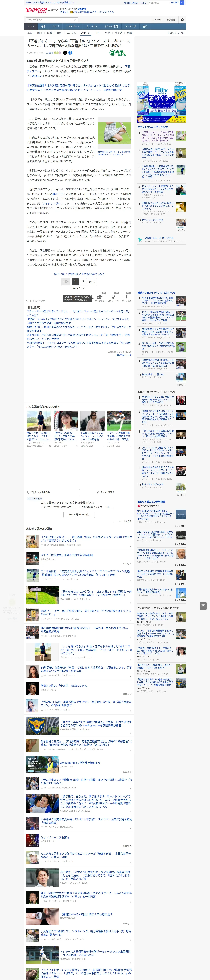Click the scroll-to-top arrow button

point(203,606)
